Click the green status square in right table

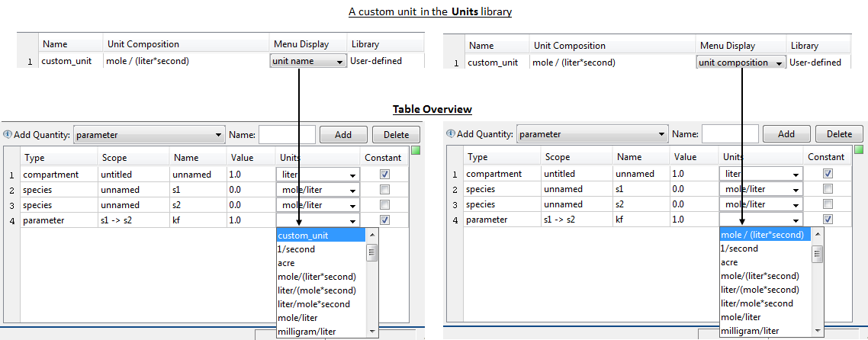coord(859,150)
